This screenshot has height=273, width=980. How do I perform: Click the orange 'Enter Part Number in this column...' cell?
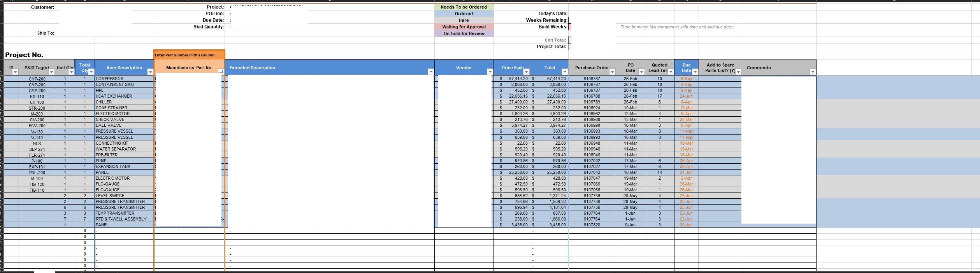pyautogui.click(x=189, y=55)
